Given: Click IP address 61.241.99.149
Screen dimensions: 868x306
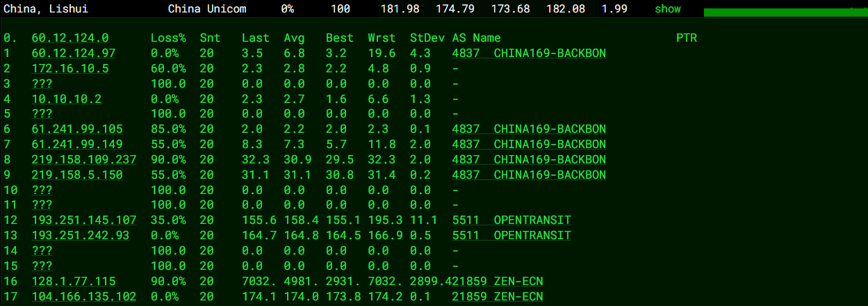Looking at the screenshot, I should coord(76,144).
